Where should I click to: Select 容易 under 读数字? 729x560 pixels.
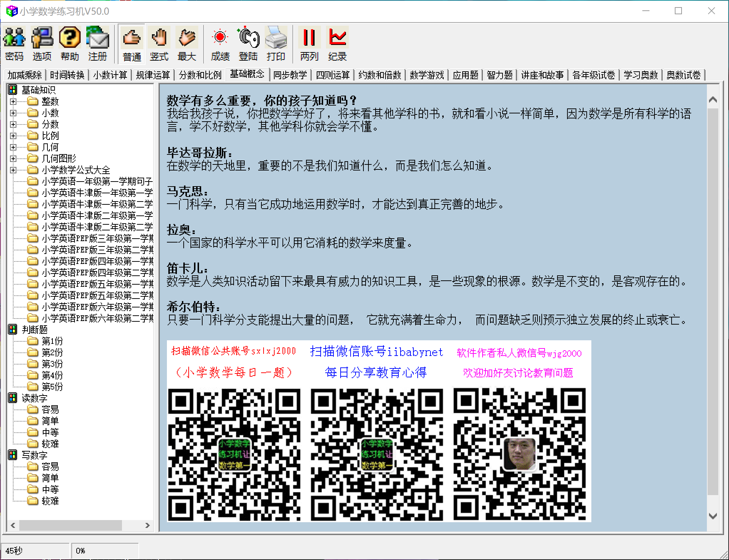(x=50, y=409)
